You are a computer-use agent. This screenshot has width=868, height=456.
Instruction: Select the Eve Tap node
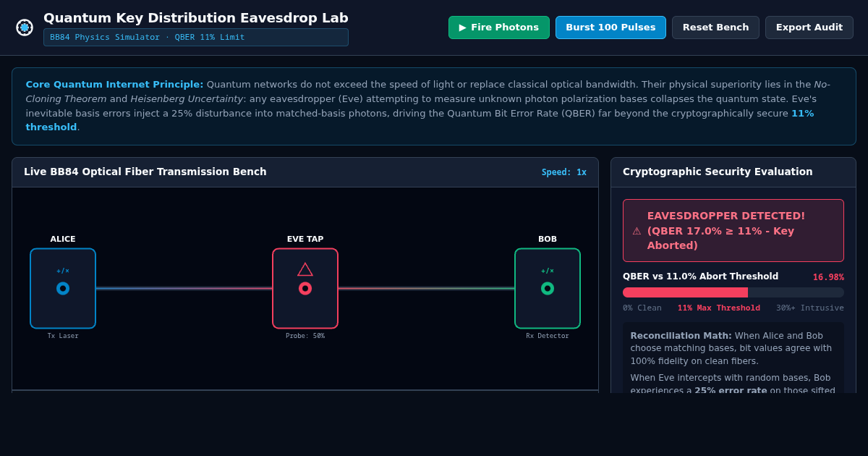coord(305,288)
